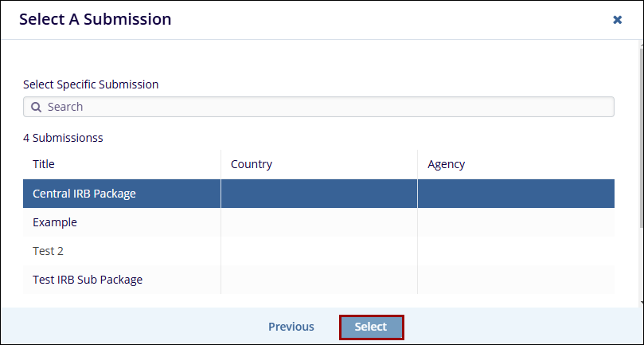
Task: Sort by the Title column header
Action: 44,164
